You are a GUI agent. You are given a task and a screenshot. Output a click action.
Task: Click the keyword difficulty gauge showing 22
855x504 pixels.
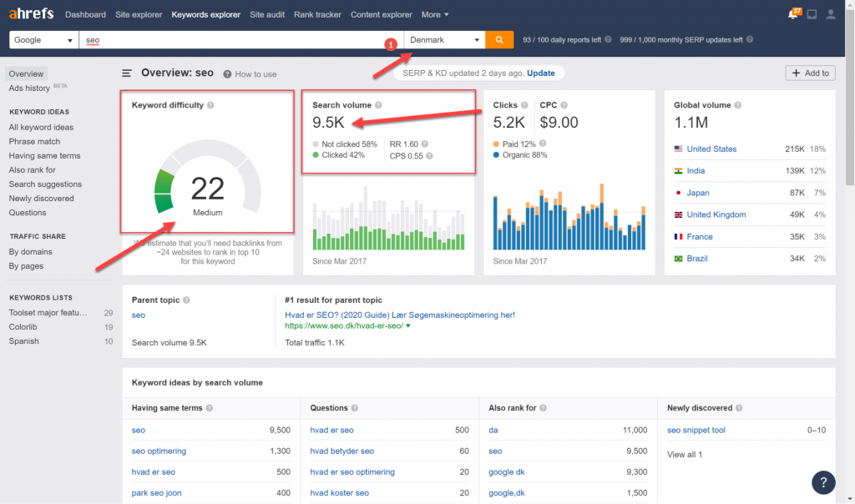[x=207, y=179]
